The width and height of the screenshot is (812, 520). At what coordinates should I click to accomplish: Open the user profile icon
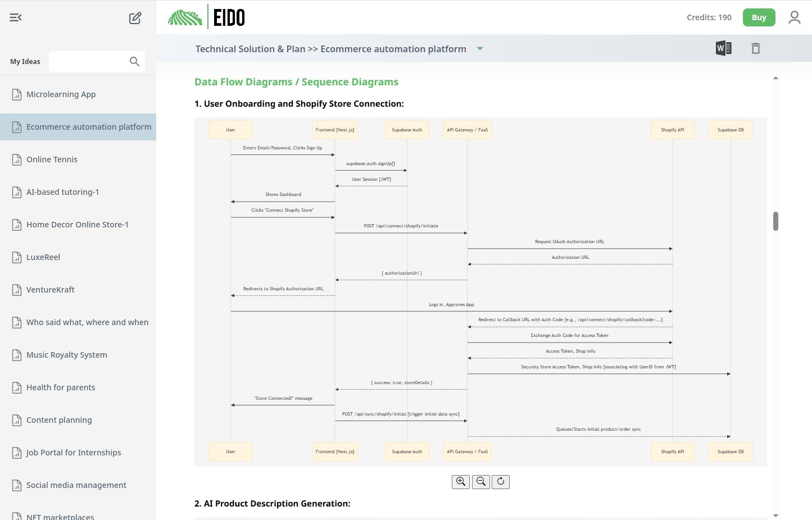coord(794,17)
